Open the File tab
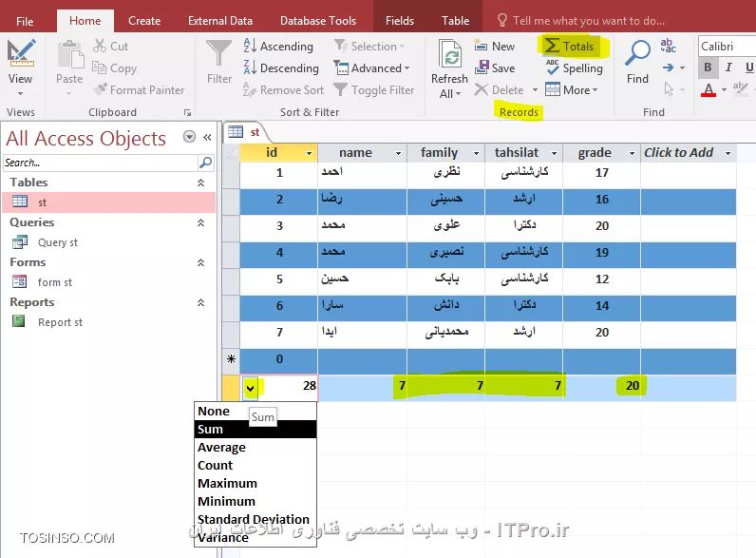 tap(25, 21)
